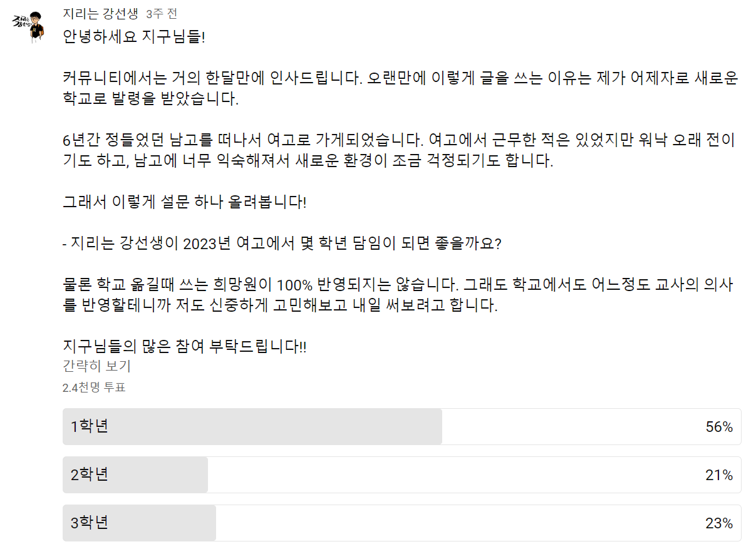Vote for 1학년 in the poll
756x559 pixels.
[251, 425]
